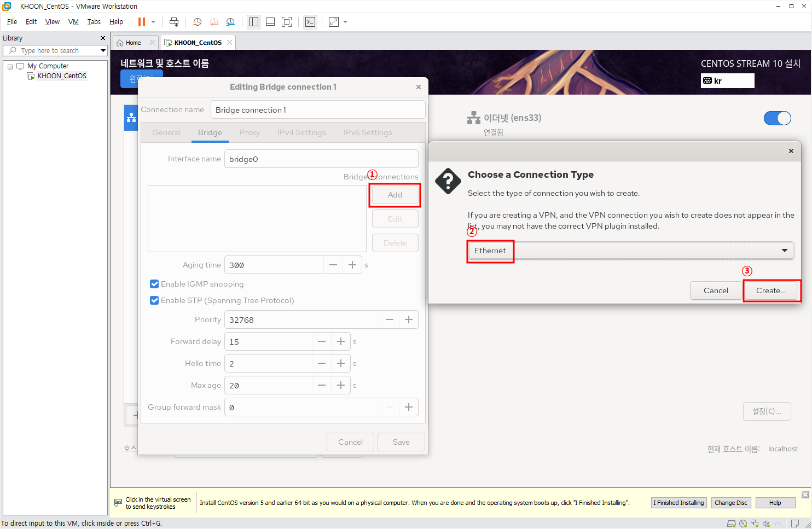Open the View menu
The image size is (812, 529).
click(x=53, y=22)
